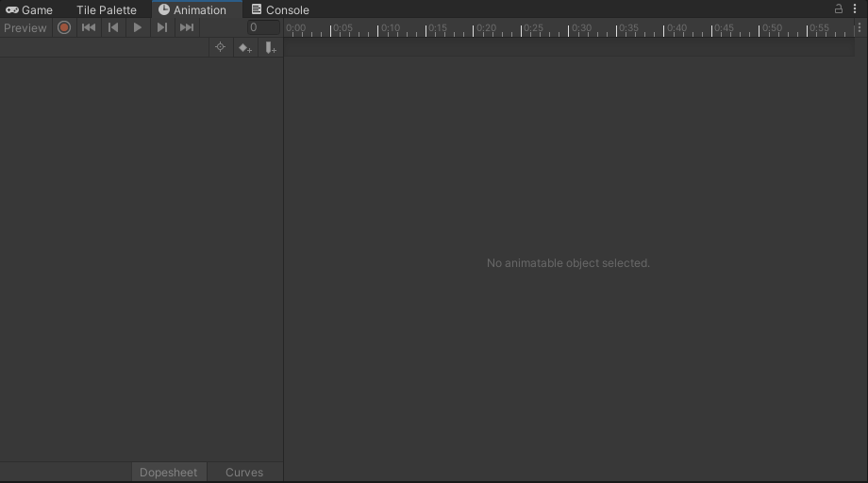Play the animation clip
This screenshot has height=483, width=868.
click(x=138, y=27)
